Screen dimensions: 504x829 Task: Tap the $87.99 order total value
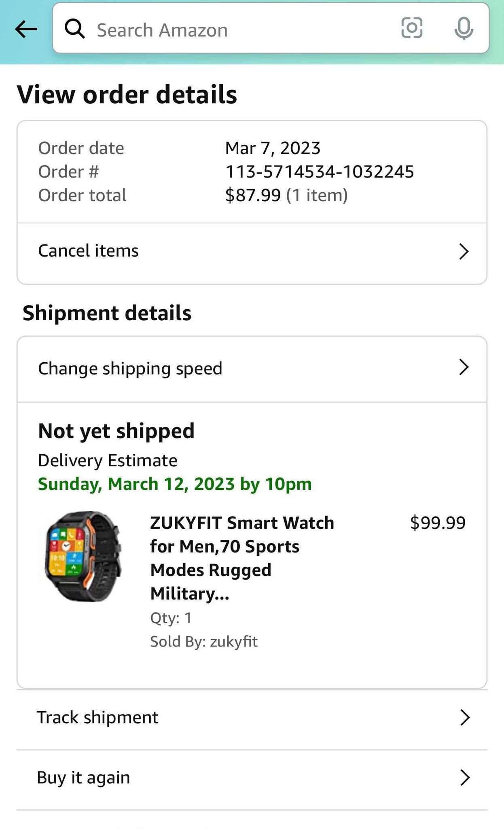[253, 195]
